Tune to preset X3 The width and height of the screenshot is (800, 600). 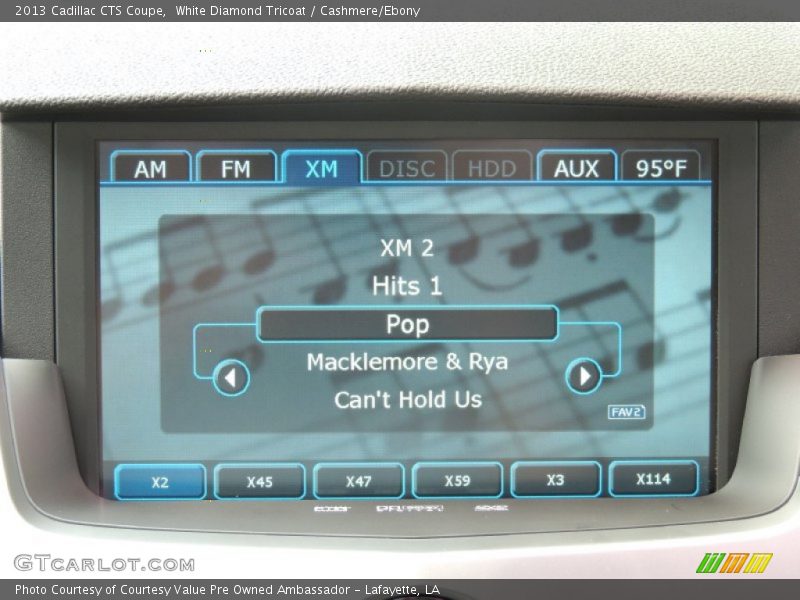(555, 480)
